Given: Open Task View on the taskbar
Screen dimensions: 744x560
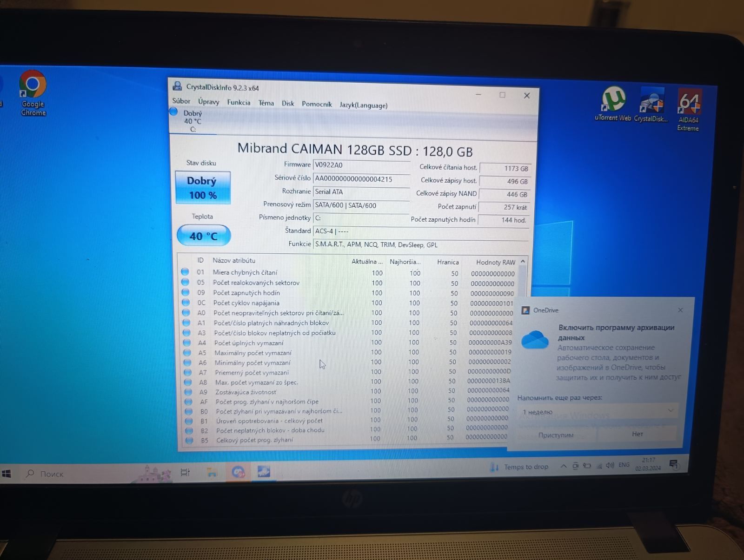Looking at the screenshot, I should [x=185, y=473].
